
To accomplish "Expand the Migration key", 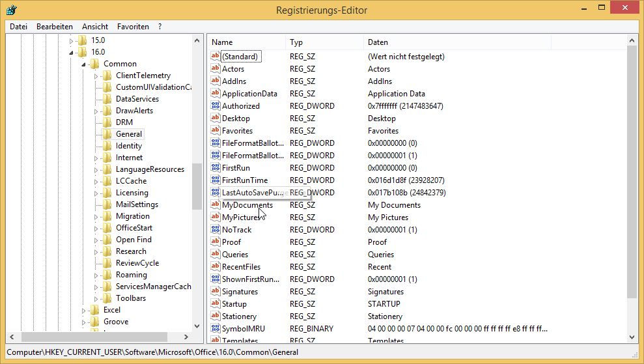I will (x=96, y=216).
